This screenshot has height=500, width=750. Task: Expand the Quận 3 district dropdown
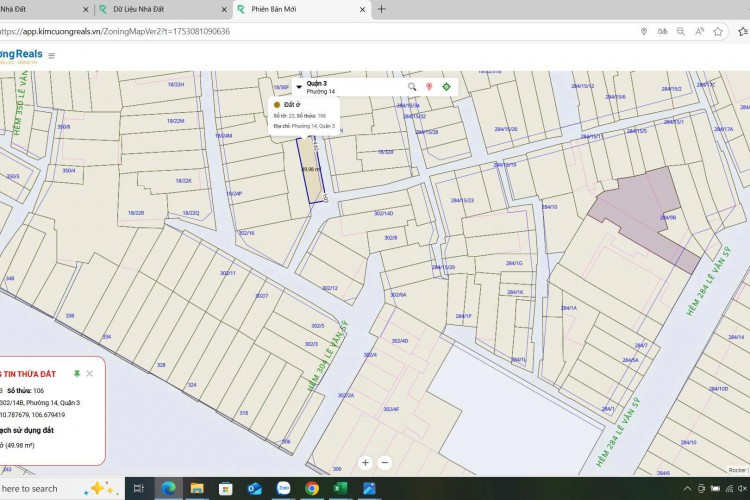[x=298, y=87]
